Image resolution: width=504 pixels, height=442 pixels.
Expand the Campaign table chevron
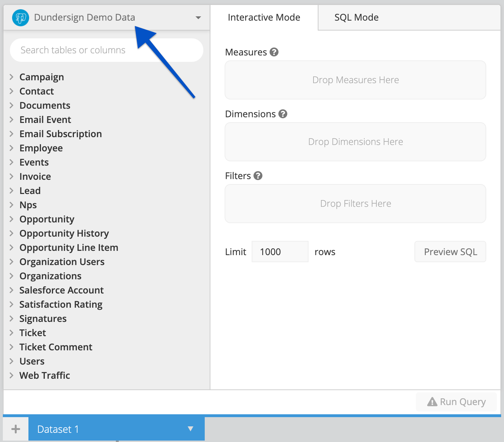pyautogui.click(x=11, y=77)
